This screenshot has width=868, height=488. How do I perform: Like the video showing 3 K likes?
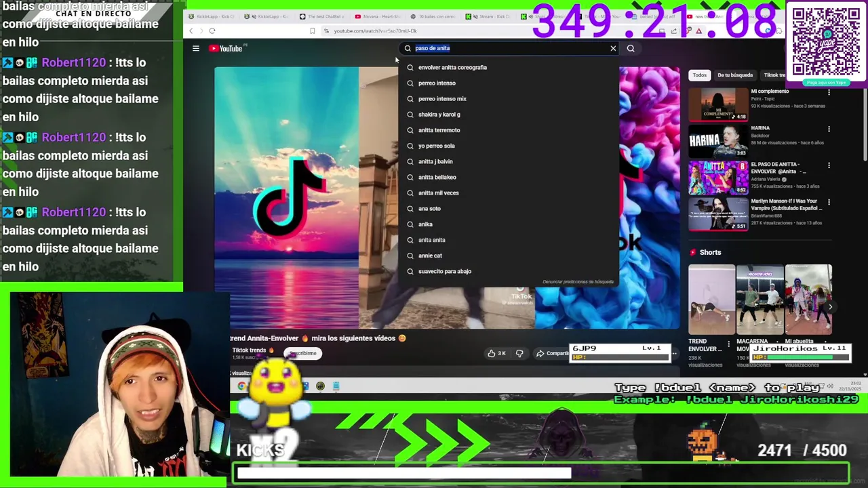496,353
